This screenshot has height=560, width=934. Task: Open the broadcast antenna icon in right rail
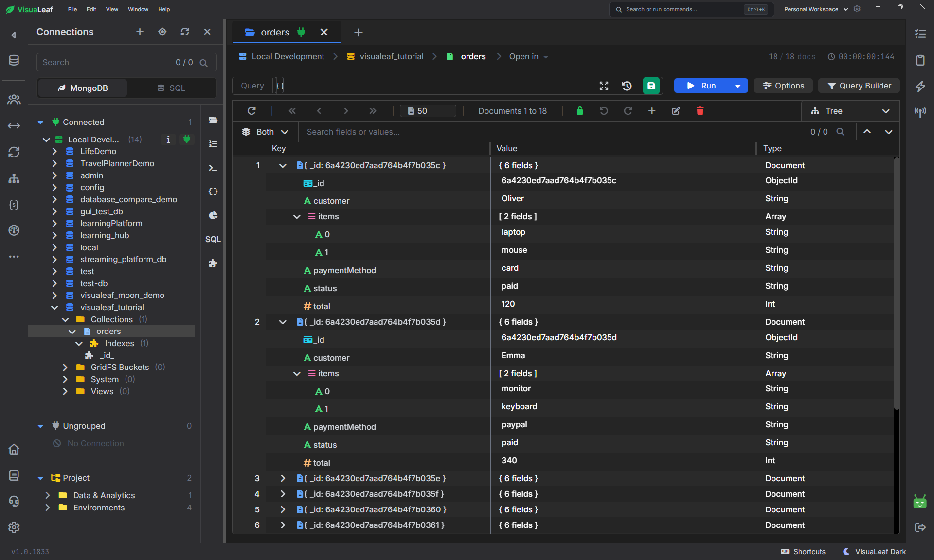[x=920, y=112]
